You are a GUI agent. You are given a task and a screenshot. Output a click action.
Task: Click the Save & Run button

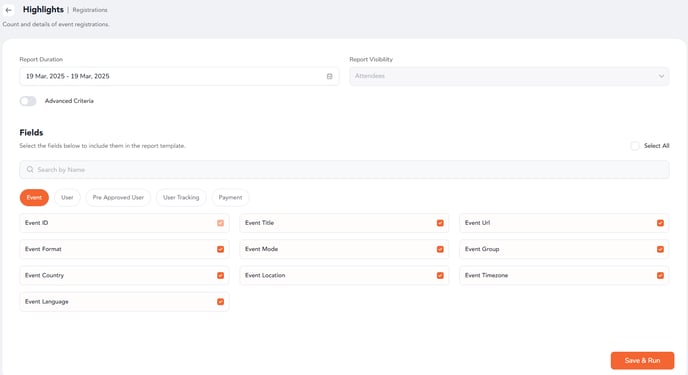[642, 361]
